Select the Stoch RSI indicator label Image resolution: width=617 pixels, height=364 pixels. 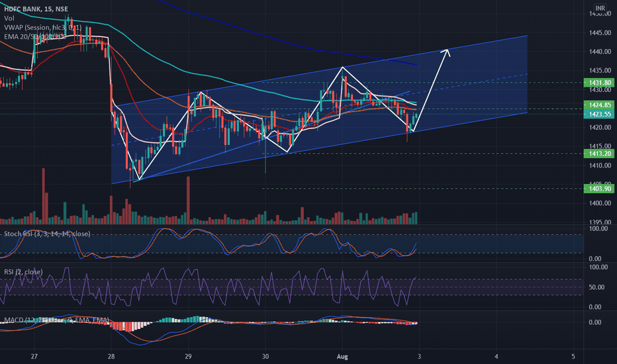click(47, 234)
